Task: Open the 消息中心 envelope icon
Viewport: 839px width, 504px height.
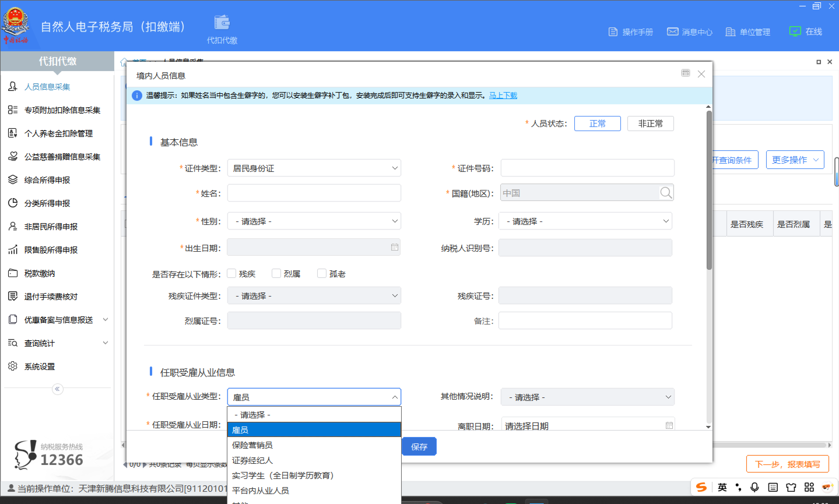Action: pyautogui.click(x=673, y=31)
